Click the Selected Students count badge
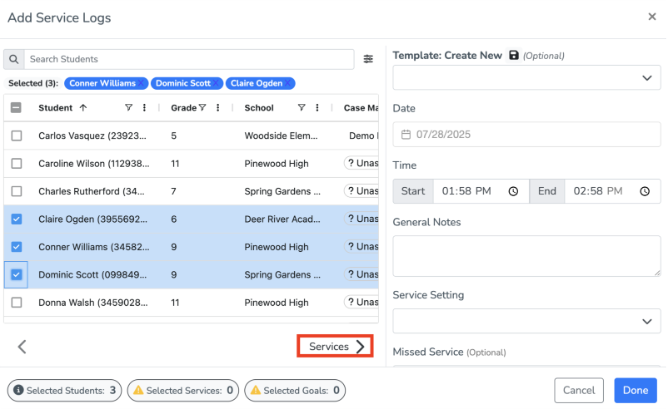Image resolution: width=667 pixels, height=409 pixels. [64, 390]
